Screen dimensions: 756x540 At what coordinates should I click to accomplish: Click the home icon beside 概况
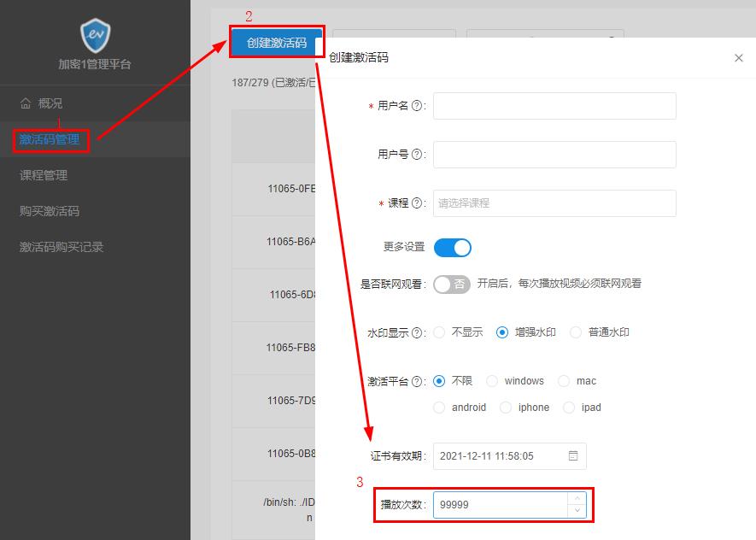click(x=26, y=103)
